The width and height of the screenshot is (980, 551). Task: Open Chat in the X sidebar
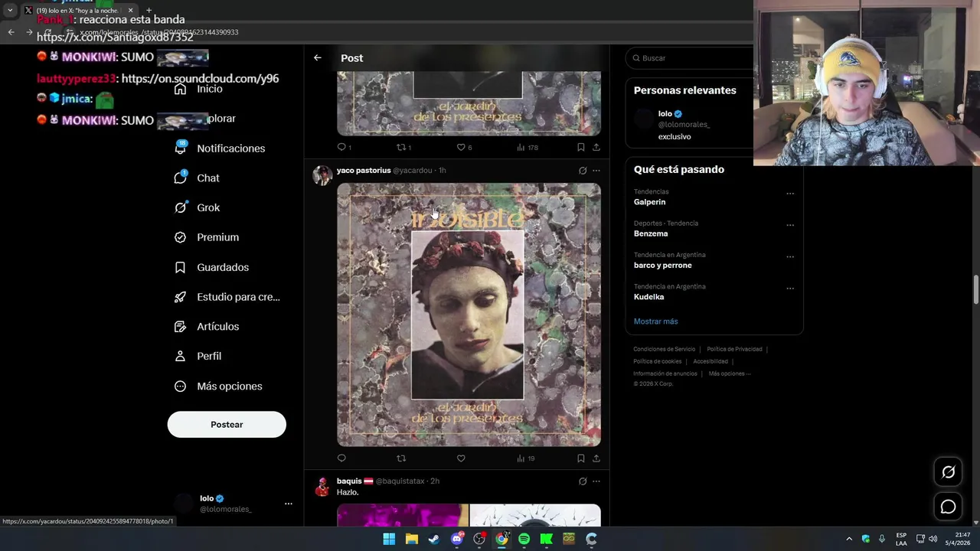pos(198,178)
